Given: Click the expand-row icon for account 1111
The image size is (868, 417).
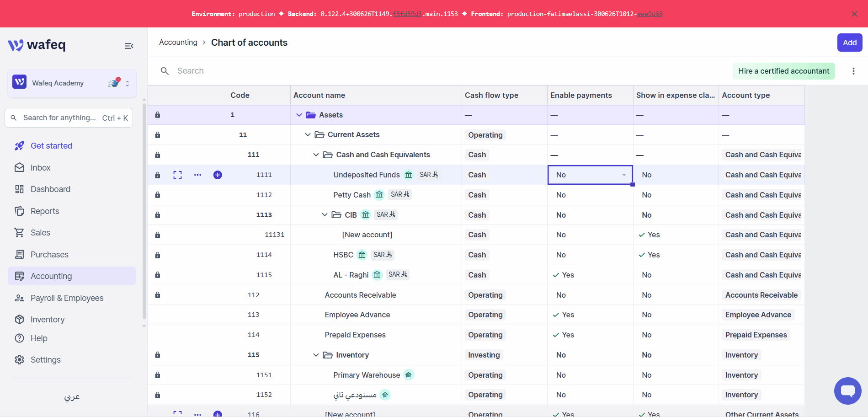Looking at the screenshot, I should click(177, 175).
